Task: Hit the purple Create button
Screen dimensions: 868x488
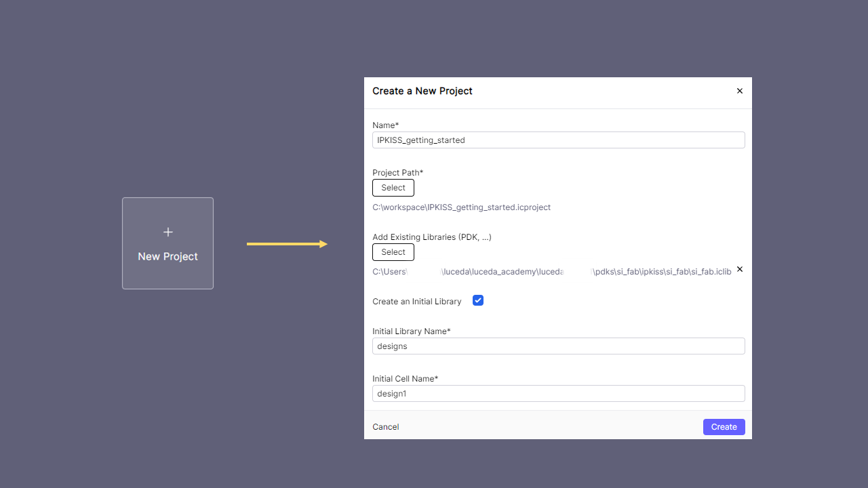Action: [x=724, y=427]
